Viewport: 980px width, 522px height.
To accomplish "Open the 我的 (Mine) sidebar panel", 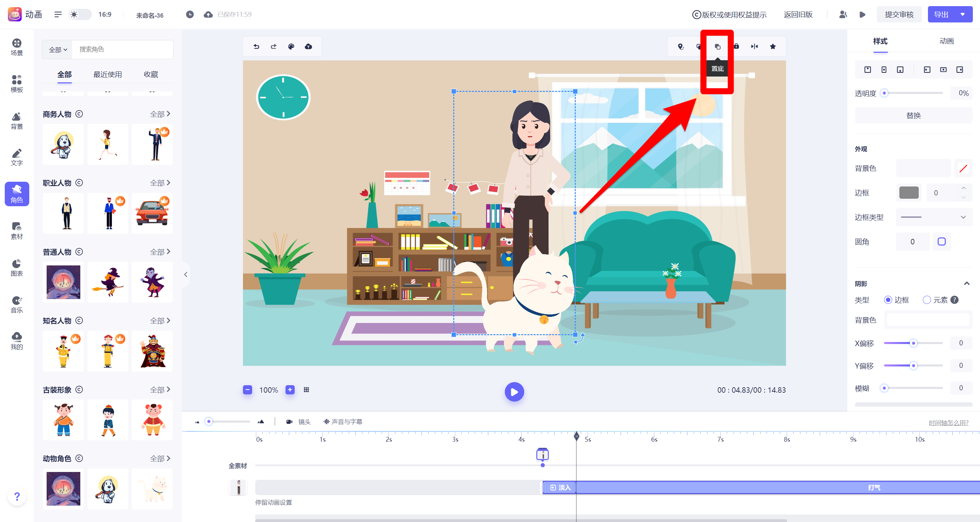I will [17, 341].
